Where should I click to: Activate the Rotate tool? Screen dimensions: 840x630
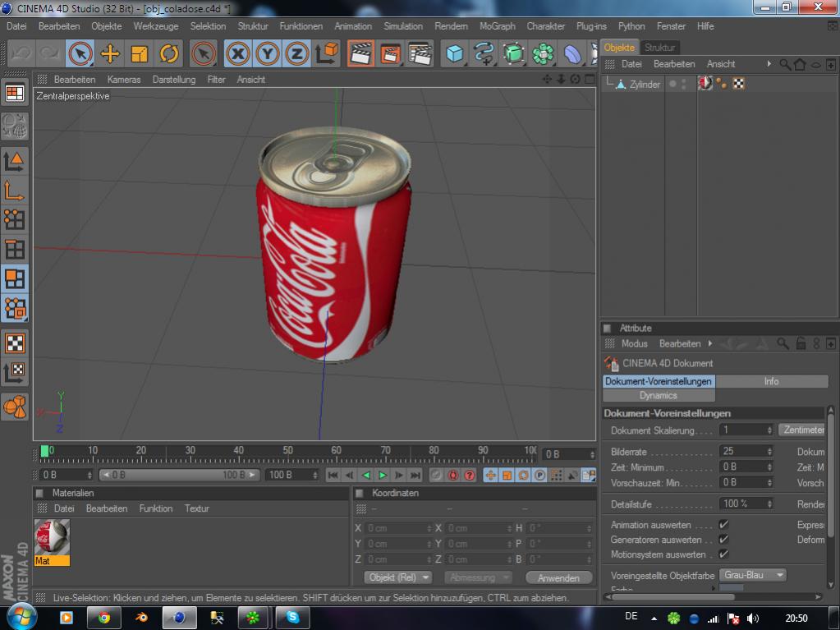pos(169,54)
